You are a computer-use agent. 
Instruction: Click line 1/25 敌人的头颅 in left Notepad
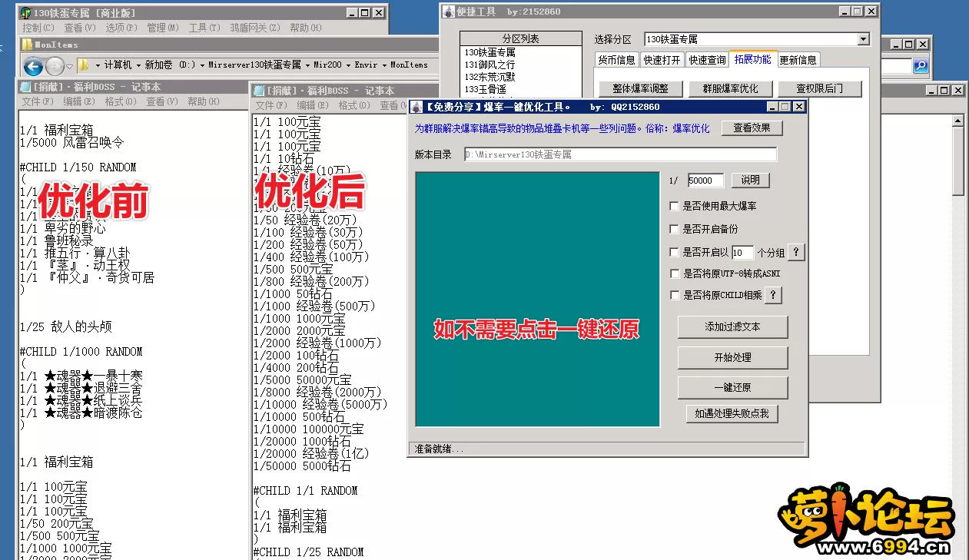(x=66, y=326)
